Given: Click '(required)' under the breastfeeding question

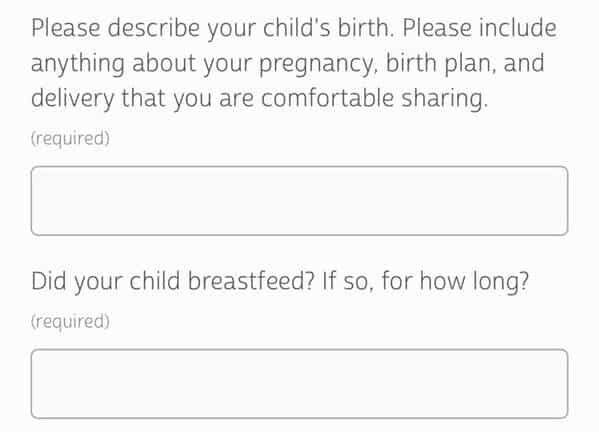Looking at the screenshot, I should 70,322.
